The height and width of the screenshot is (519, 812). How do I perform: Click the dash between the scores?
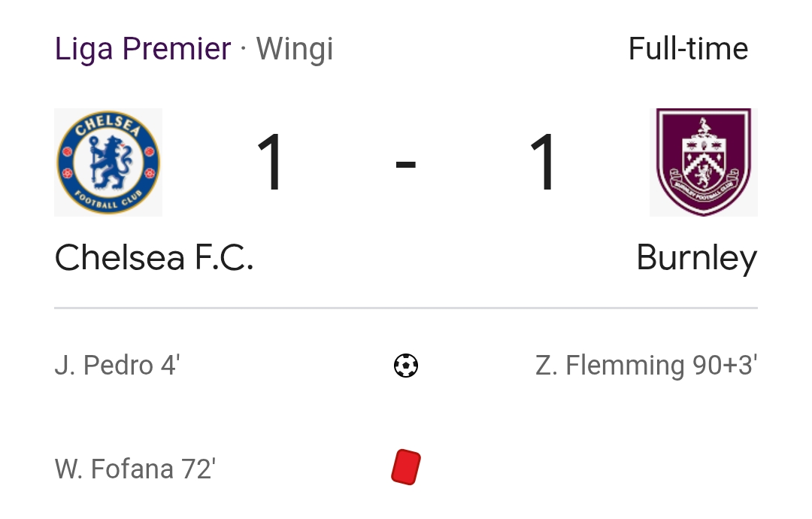(x=406, y=165)
